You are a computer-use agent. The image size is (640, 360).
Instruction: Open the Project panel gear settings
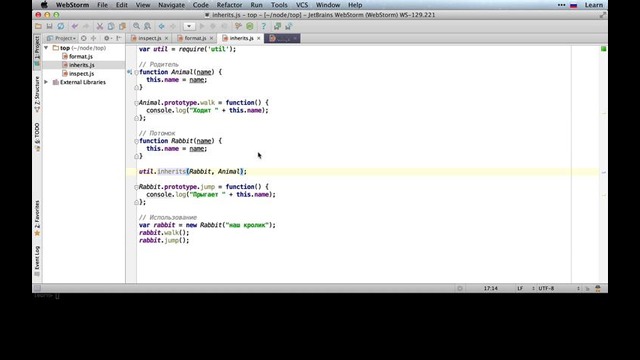pyautogui.click(x=107, y=38)
